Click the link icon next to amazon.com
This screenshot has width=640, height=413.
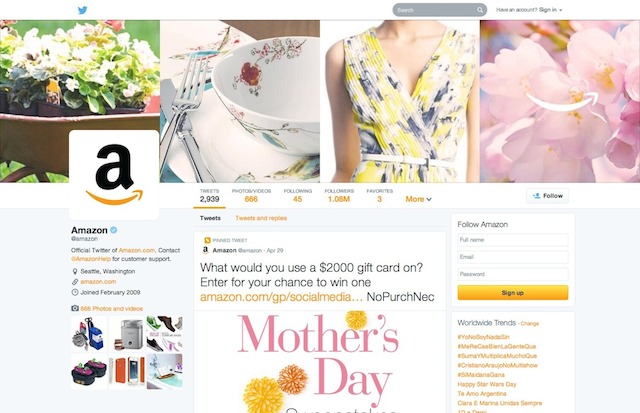75,282
